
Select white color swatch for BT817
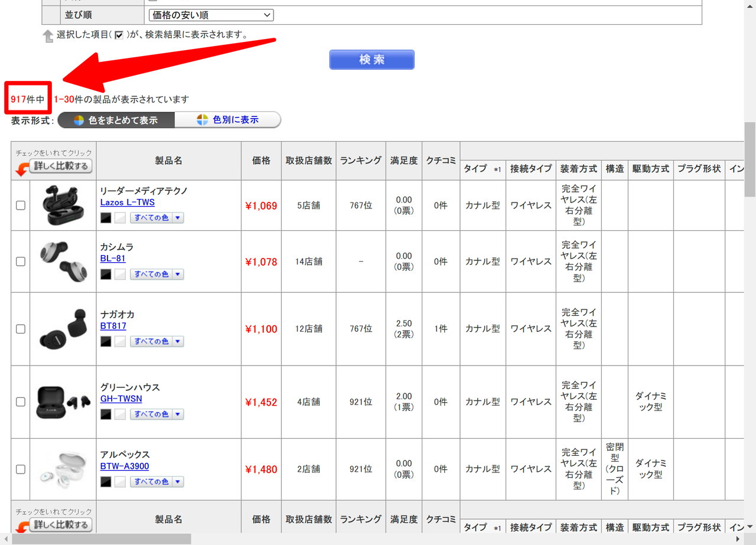[120, 341]
